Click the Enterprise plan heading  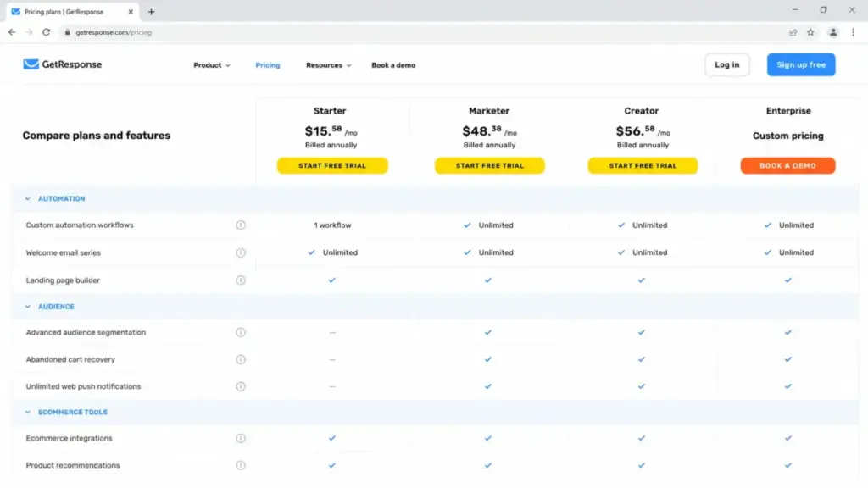tap(788, 111)
